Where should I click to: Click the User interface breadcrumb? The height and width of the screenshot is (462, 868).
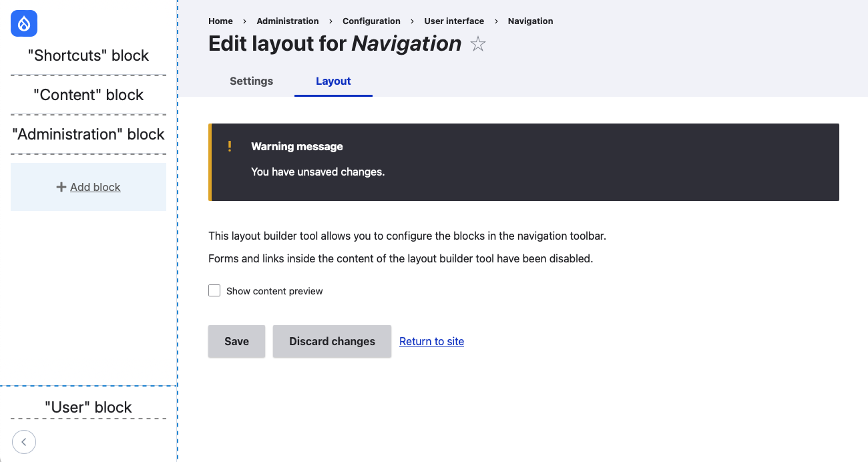[454, 21]
